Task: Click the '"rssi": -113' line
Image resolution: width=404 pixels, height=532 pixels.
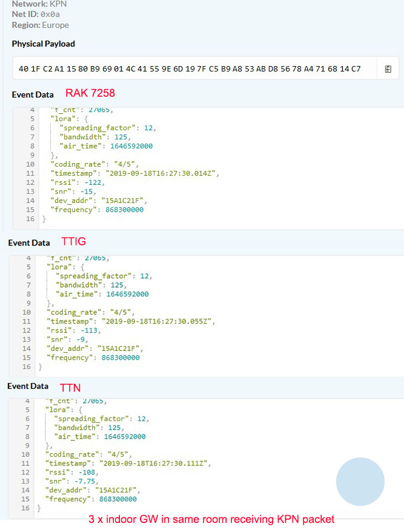Action: pyautogui.click(x=74, y=330)
